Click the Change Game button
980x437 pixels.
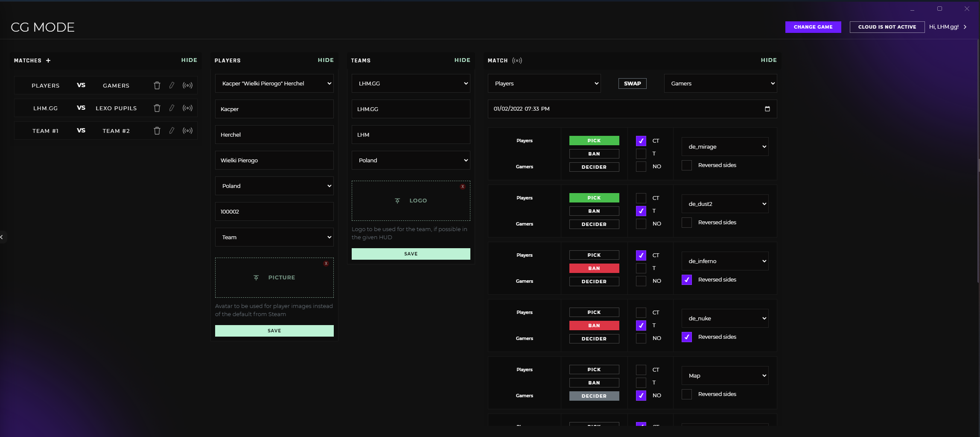tap(813, 27)
